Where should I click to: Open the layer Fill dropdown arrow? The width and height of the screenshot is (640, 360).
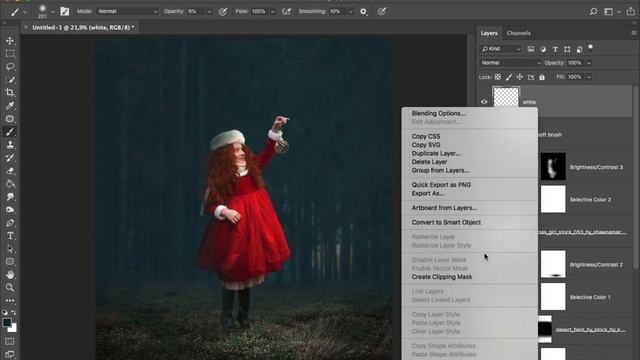pyautogui.click(x=589, y=77)
